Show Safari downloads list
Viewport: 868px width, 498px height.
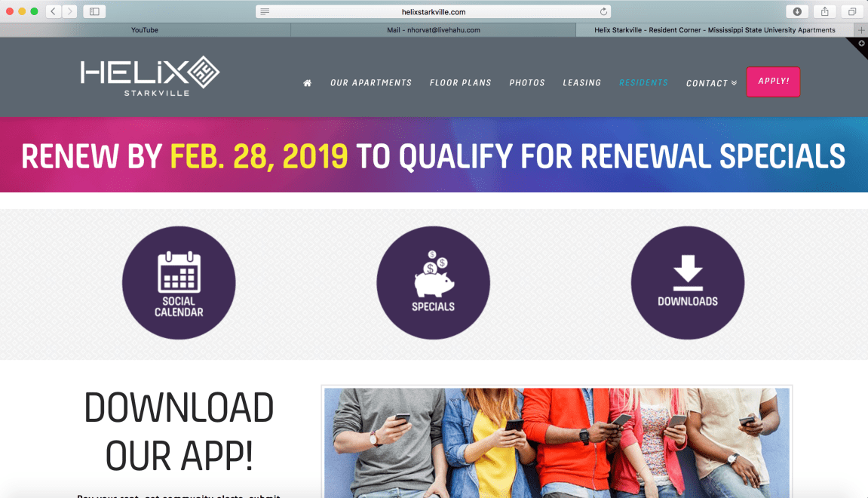(797, 11)
